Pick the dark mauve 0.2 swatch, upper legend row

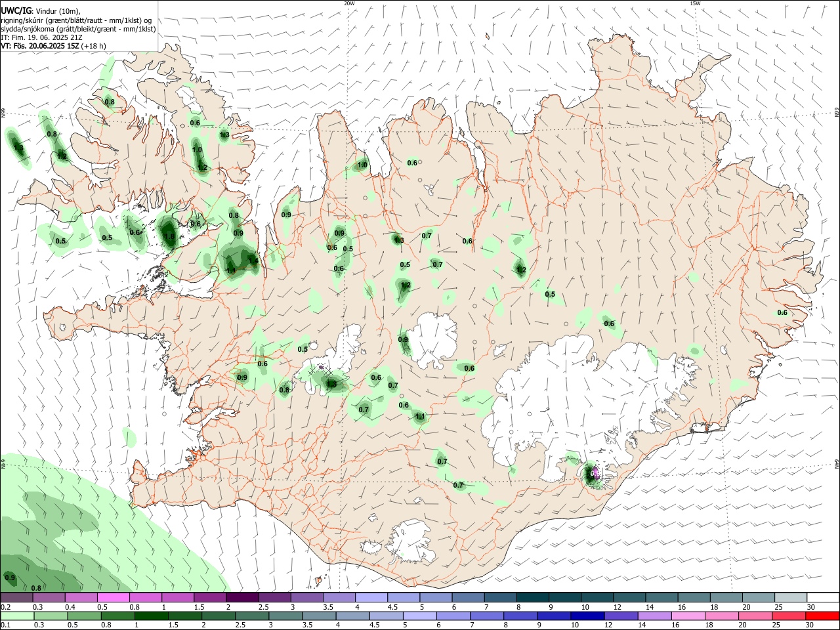coord(16,598)
